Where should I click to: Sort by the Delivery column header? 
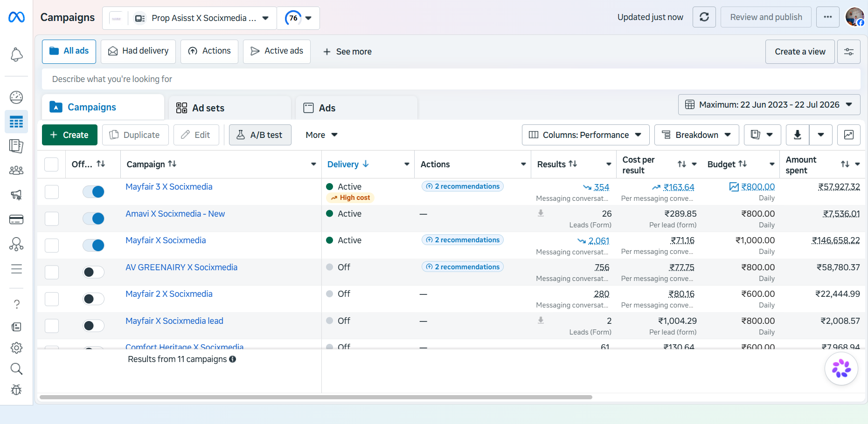tap(348, 164)
